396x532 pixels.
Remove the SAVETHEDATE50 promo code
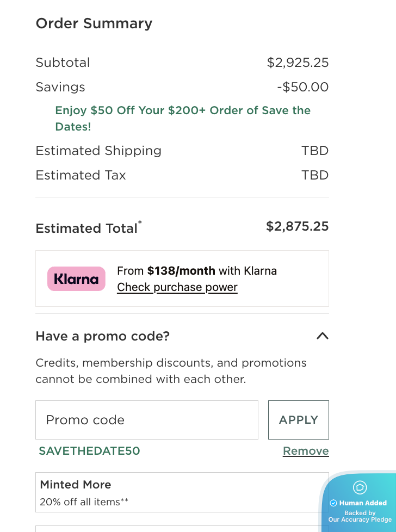coord(306,451)
